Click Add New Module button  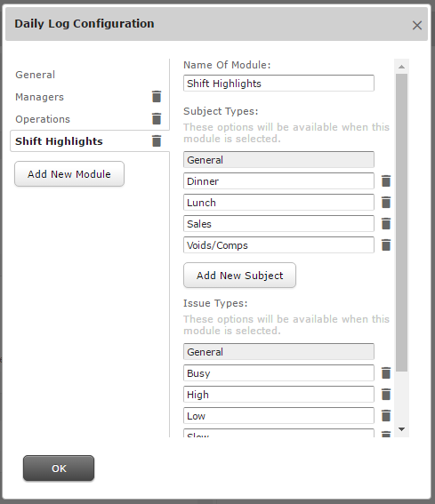[69, 174]
